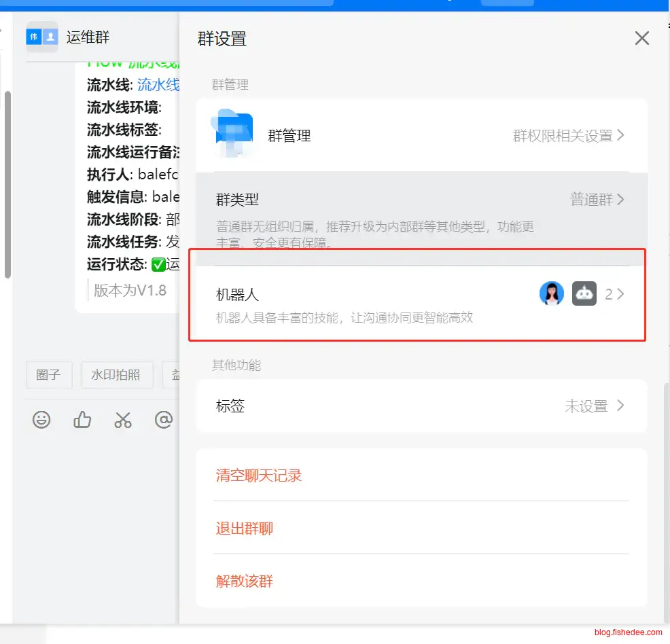Click the gray robot avatar icon
Screen dimensions: 670x644
584,293
